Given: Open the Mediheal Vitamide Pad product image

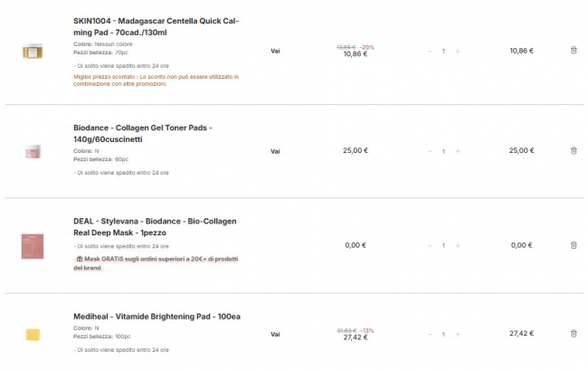Looking at the screenshot, I should click(x=33, y=335).
